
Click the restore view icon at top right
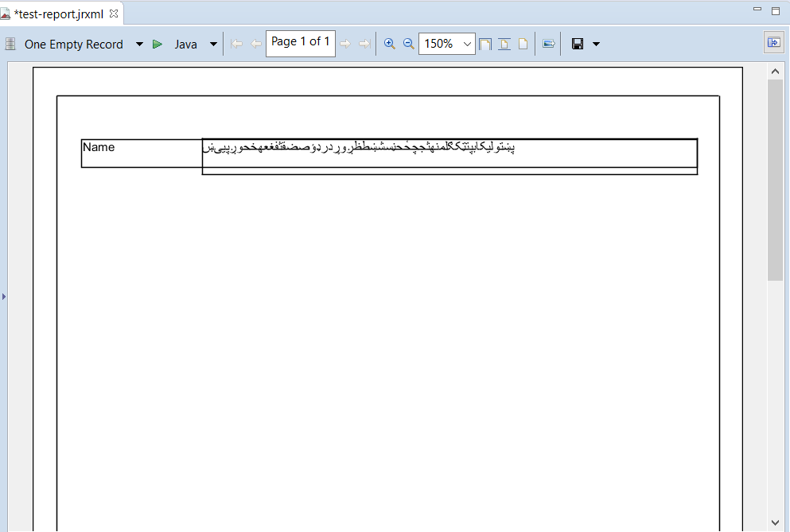pos(776,9)
